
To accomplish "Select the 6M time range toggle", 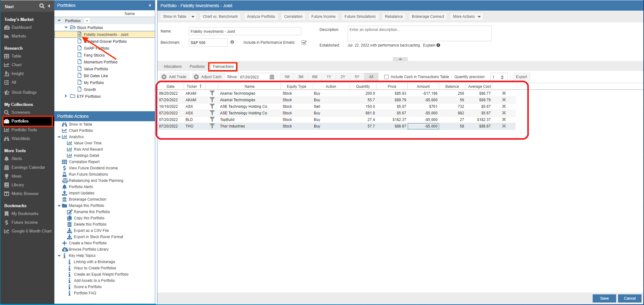I will (x=315, y=77).
